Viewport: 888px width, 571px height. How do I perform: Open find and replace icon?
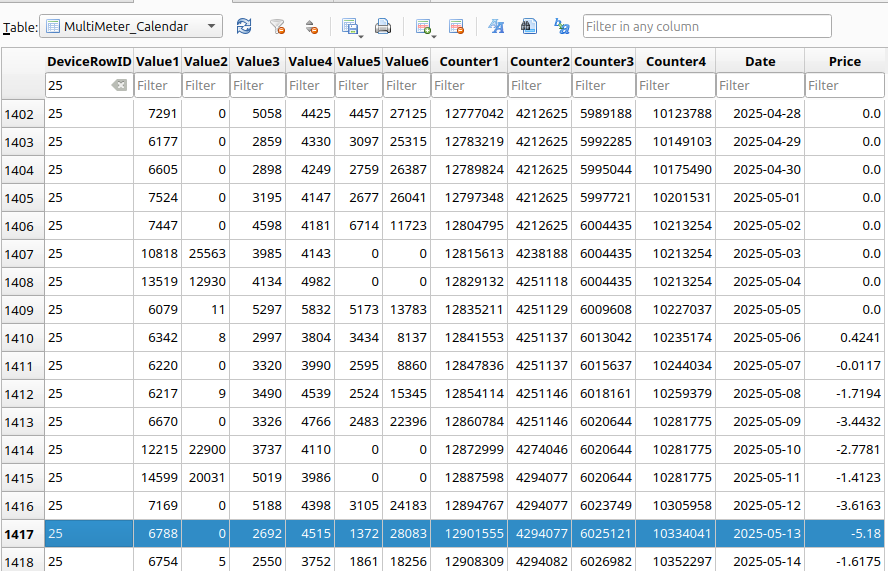point(561,26)
